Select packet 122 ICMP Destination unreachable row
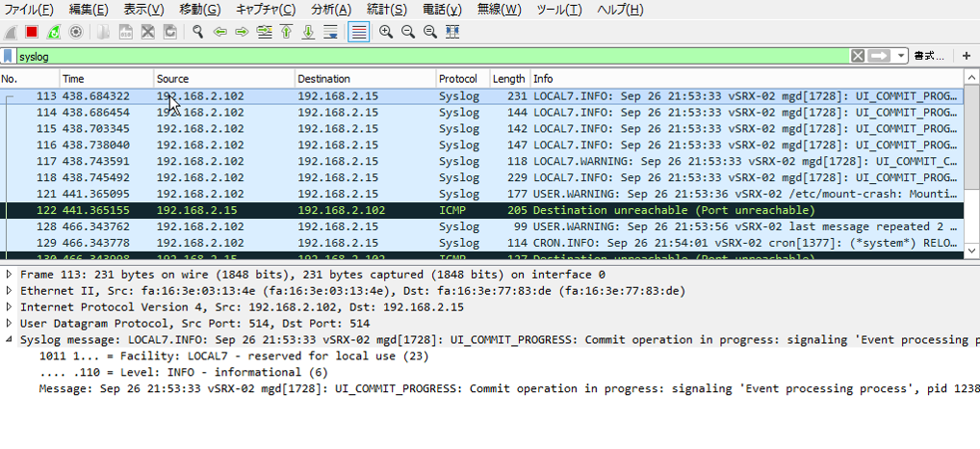This screenshot has width=980, height=449. coord(481,209)
